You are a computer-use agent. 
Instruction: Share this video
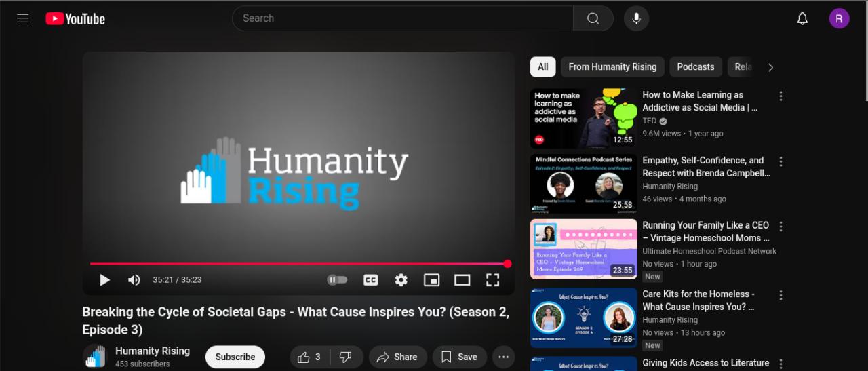tap(397, 357)
